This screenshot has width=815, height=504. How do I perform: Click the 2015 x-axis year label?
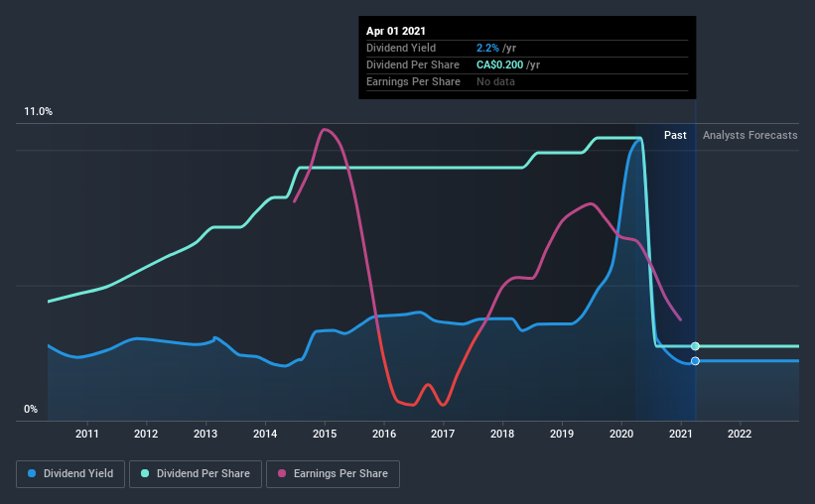[325, 434]
